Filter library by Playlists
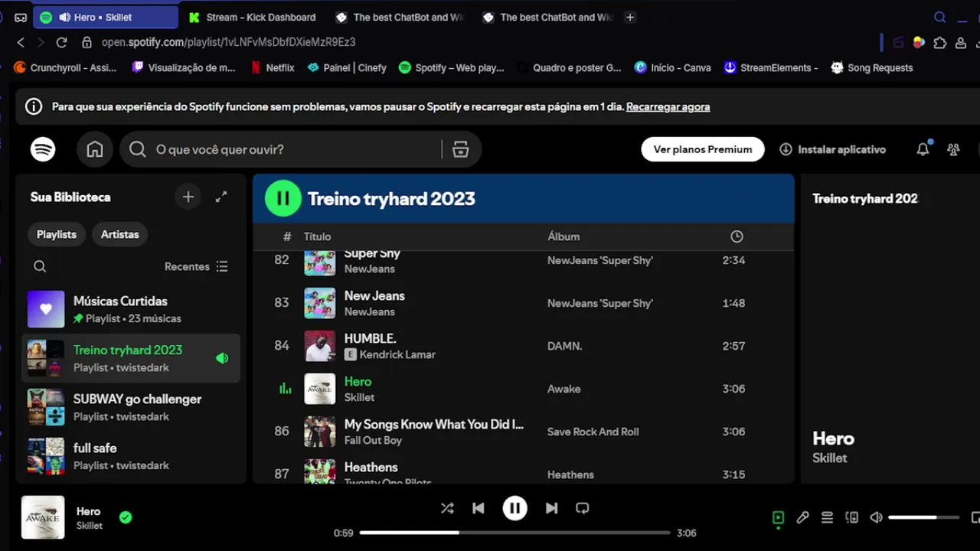Viewport: 980px width, 551px height. (57, 234)
